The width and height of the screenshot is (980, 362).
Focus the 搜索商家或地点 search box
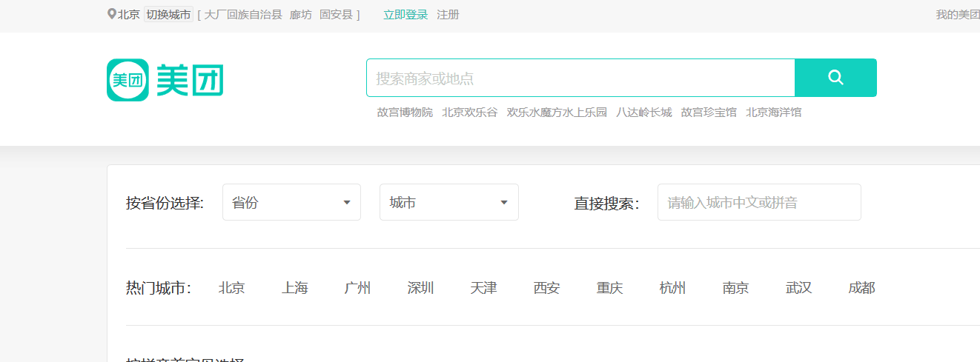point(580,78)
